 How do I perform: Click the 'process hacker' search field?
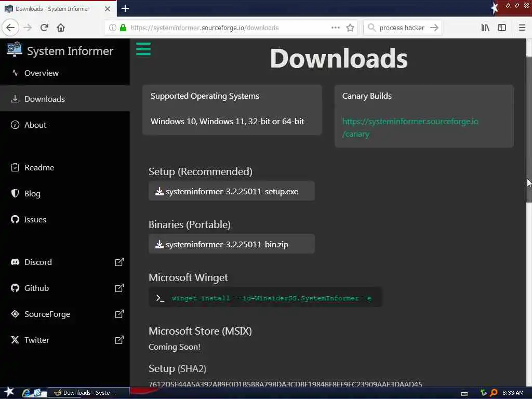coord(402,28)
